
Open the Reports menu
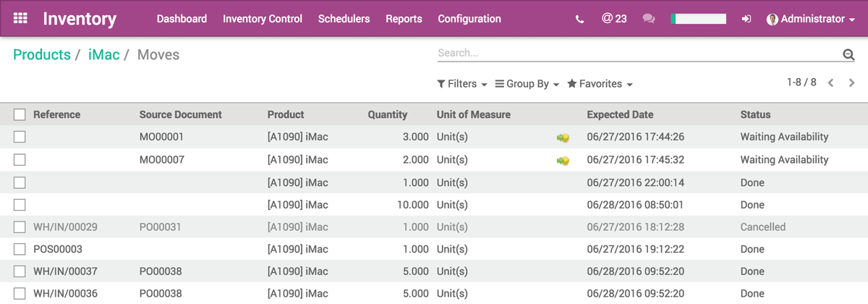coord(404,19)
